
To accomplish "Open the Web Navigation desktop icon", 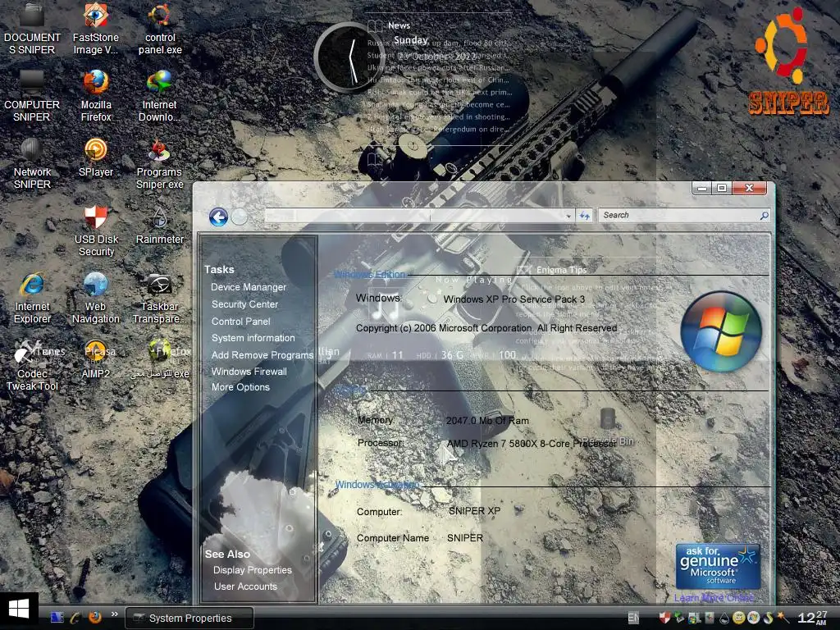I will (x=96, y=298).
